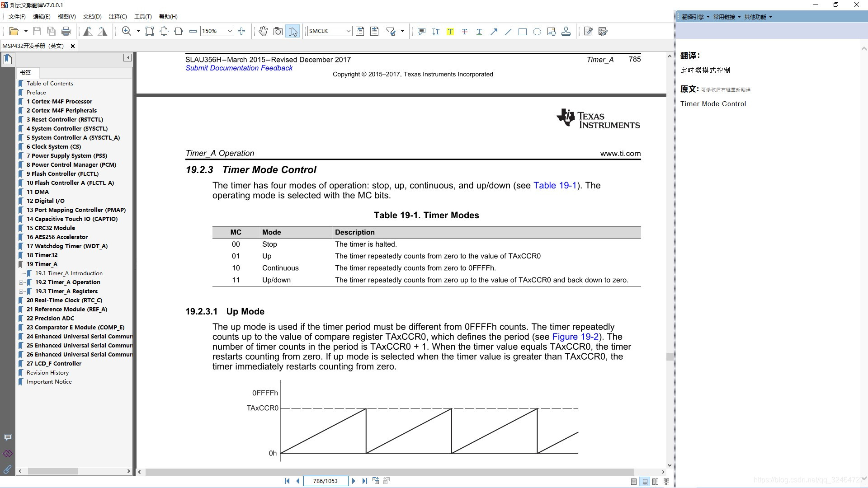This screenshot has height=488, width=868.
Task: Open the 其他功能 dropdown menu
Action: [x=758, y=17]
